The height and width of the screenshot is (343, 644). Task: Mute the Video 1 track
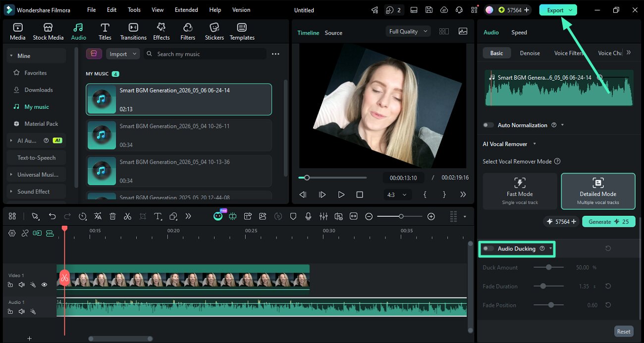(21, 285)
